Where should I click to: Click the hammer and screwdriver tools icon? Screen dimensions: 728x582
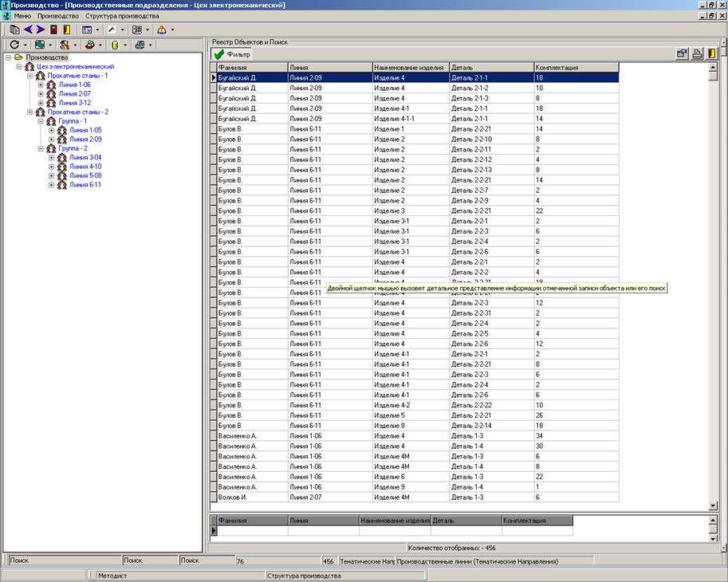coord(65,45)
